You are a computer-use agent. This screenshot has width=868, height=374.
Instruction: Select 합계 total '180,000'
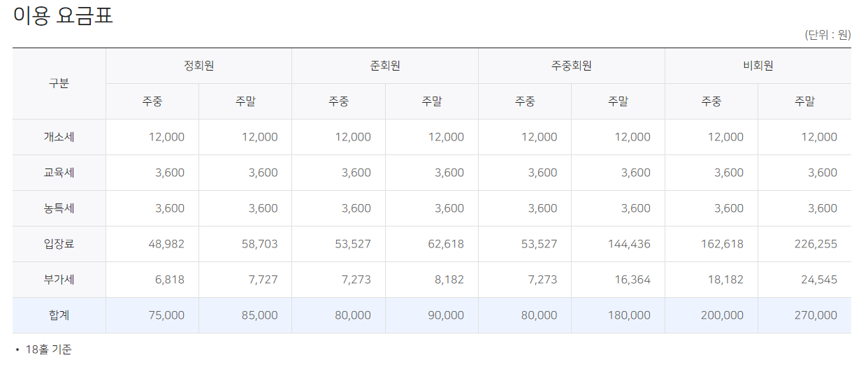coord(629,315)
